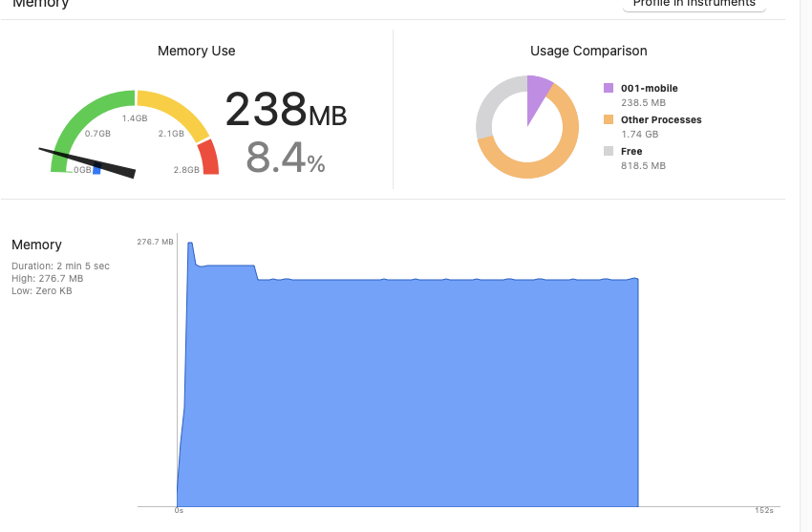Click the 001-mobile process label
The image size is (812, 532).
point(649,89)
